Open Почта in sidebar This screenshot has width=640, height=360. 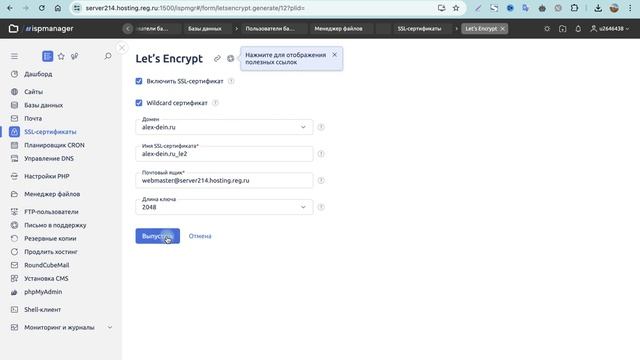[x=33, y=118]
